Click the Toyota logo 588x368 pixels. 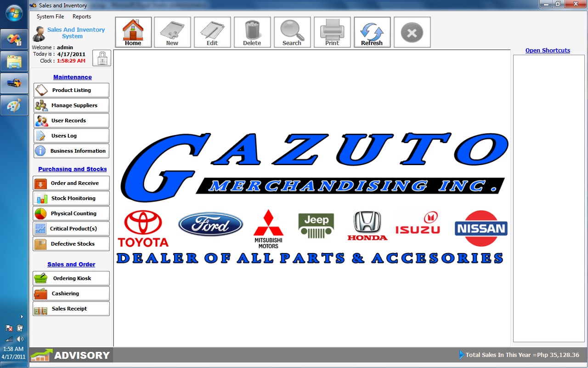pos(143,229)
